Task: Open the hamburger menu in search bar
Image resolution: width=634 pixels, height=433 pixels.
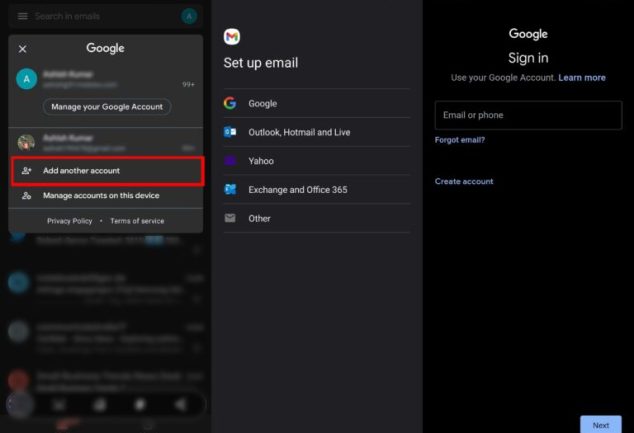Action: click(22, 16)
